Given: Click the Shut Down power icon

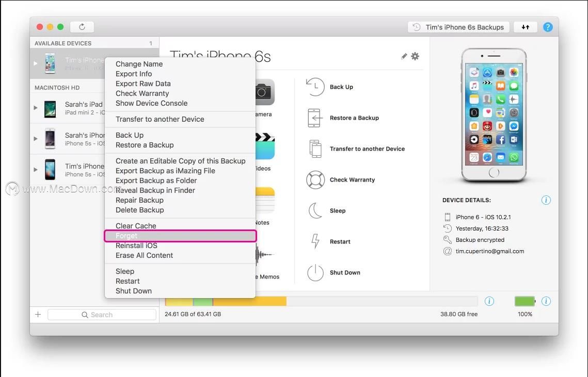Looking at the screenshot, I should (315, 272).
